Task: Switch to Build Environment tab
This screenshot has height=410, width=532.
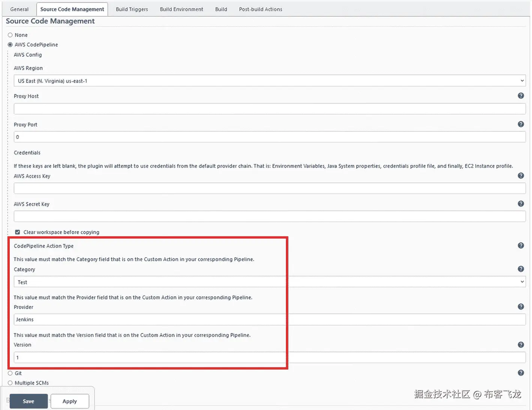Action: (182, 9)
